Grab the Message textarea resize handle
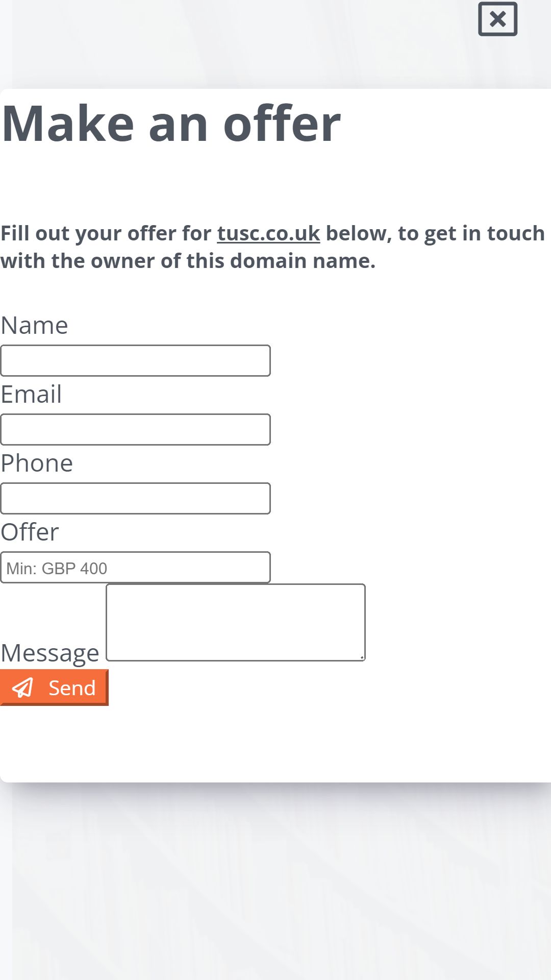Screen dimensions: 551x980 coord(361,657)
